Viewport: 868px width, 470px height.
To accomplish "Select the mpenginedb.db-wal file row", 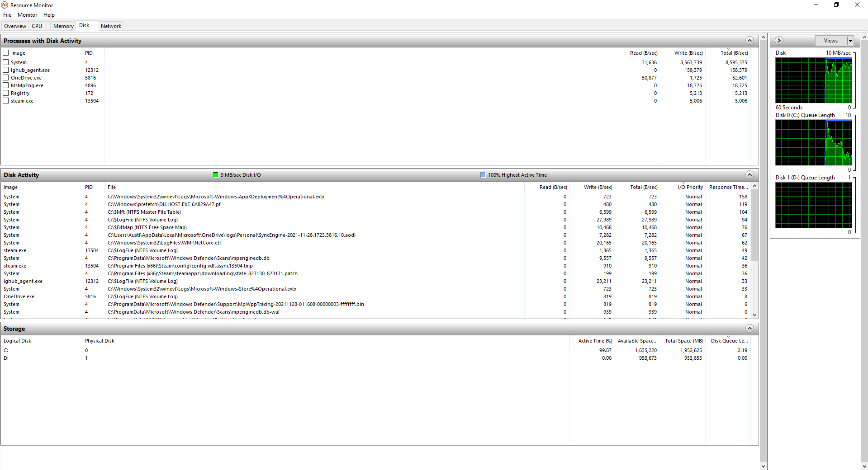I will [375, 312].
